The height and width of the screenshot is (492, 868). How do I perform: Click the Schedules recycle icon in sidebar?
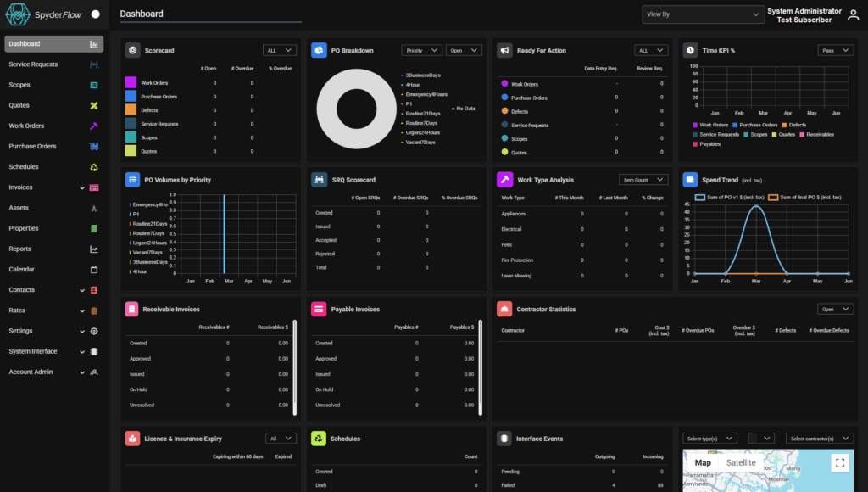click(93, 166)
